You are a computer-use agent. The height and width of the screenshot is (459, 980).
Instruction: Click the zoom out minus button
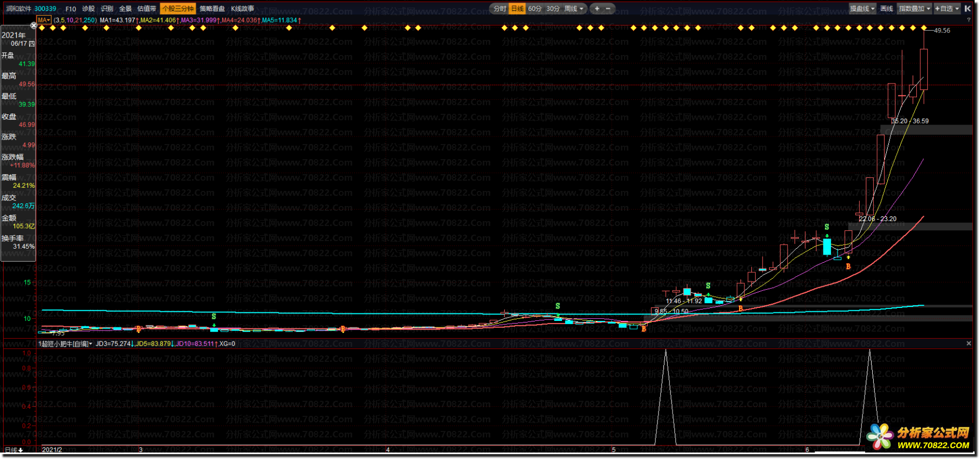[608, 9]
